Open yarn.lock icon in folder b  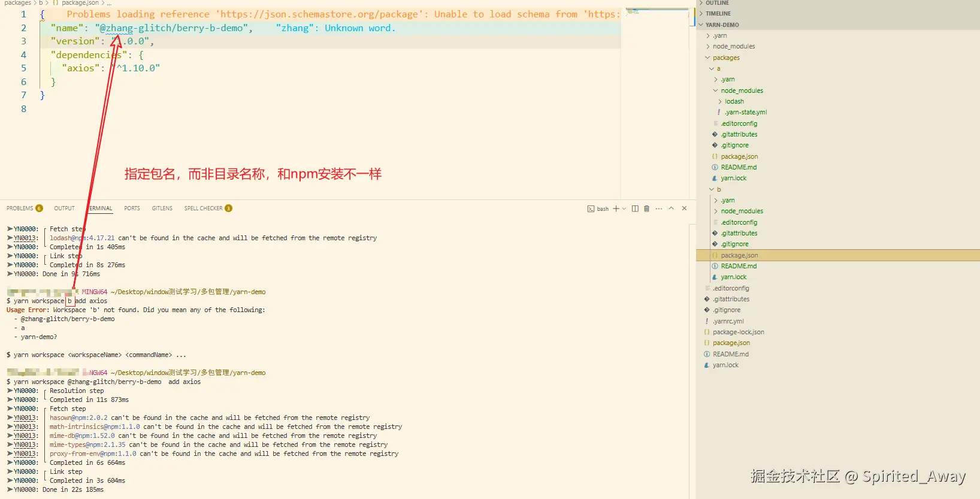(x=715, y=277)
